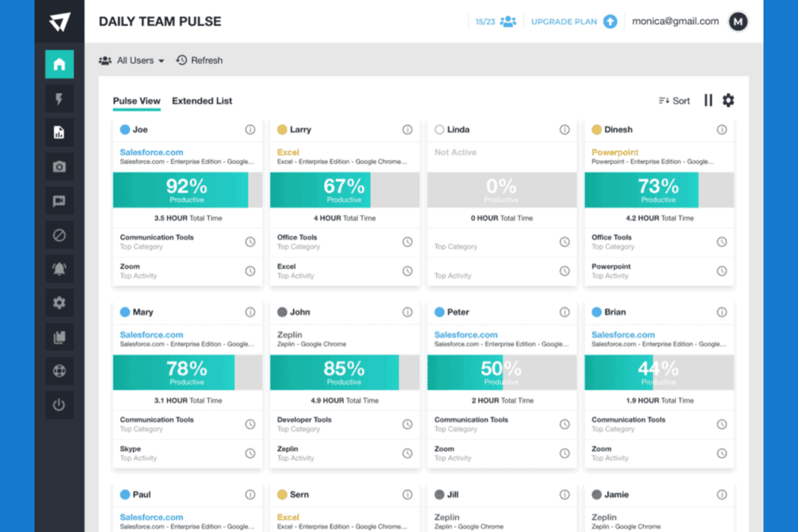The height and width of the screenshot is (532, 798).
Task: Click clock icon beside Dinesh's Powerpoint activity
Action: [722, 271]
